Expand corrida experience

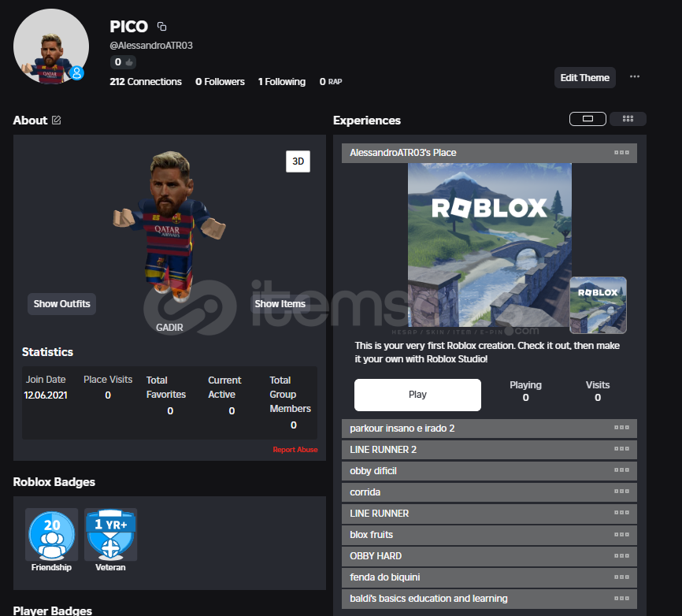(x=489, y=492)
